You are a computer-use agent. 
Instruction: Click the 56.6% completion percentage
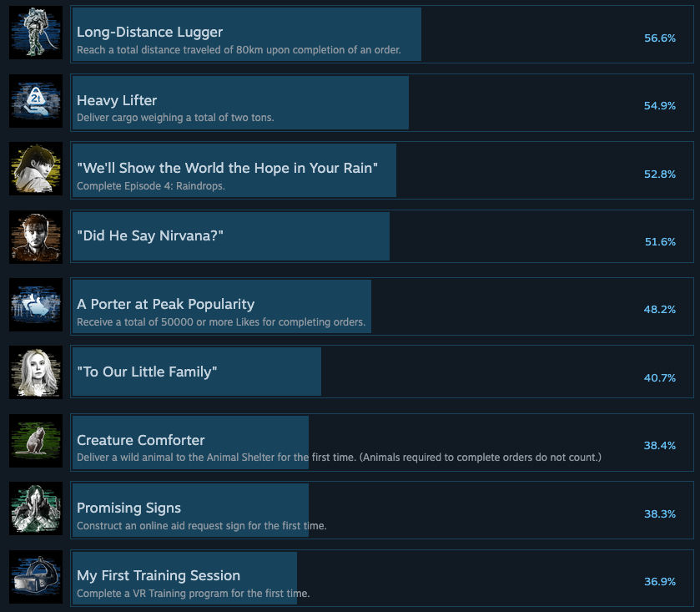(x=660, y=38)
